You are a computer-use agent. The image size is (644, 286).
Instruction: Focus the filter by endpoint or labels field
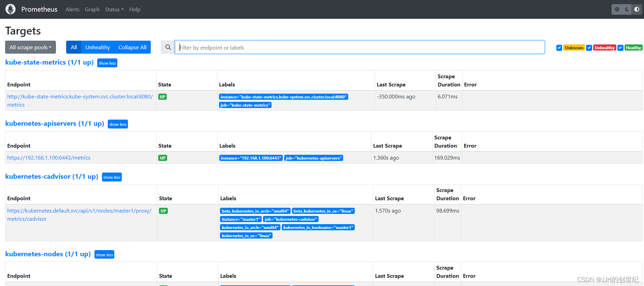click(360, 47)
